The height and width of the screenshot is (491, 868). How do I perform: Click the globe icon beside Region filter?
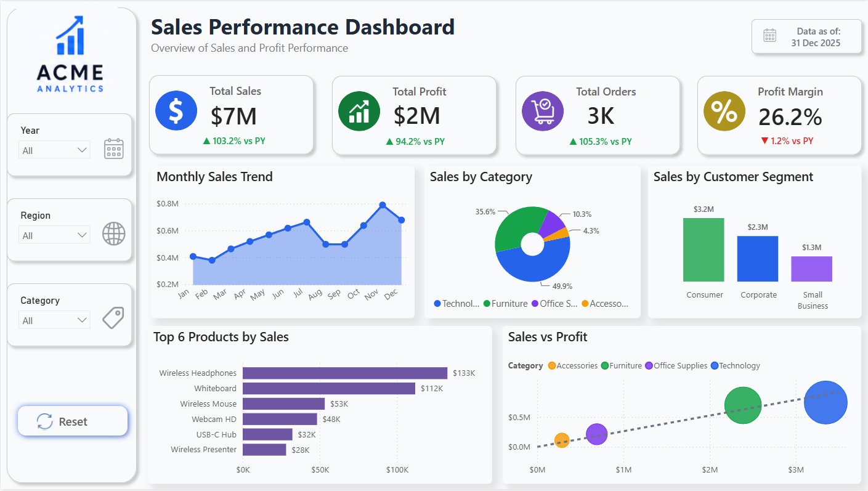(x=114, y=234)
